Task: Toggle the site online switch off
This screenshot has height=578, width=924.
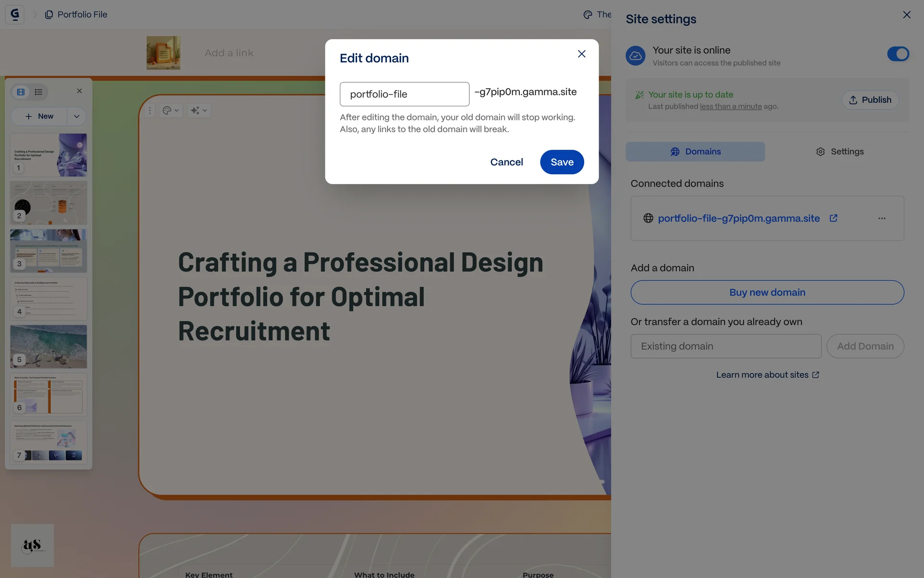Action: 898,54
